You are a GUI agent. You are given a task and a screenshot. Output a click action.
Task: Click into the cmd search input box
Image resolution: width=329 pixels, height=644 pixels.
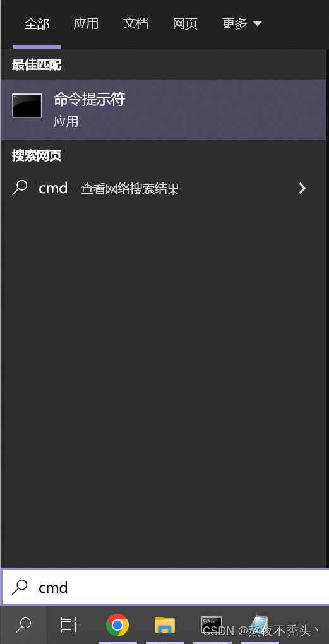coord(165,587)
